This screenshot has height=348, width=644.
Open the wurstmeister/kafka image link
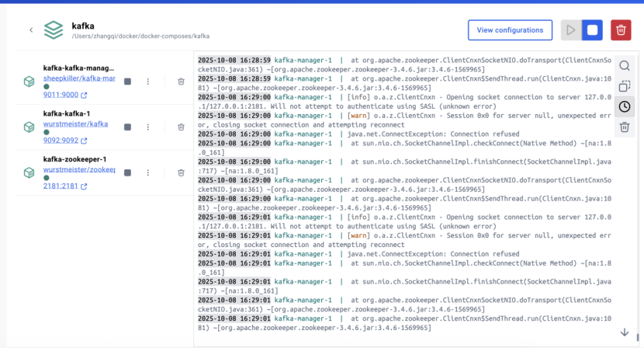75,124
